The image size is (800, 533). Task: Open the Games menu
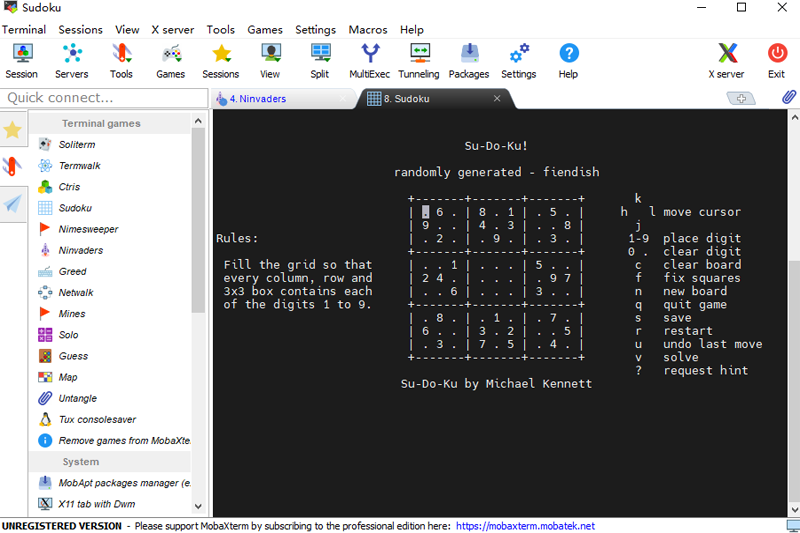click(x=265, y=30)
